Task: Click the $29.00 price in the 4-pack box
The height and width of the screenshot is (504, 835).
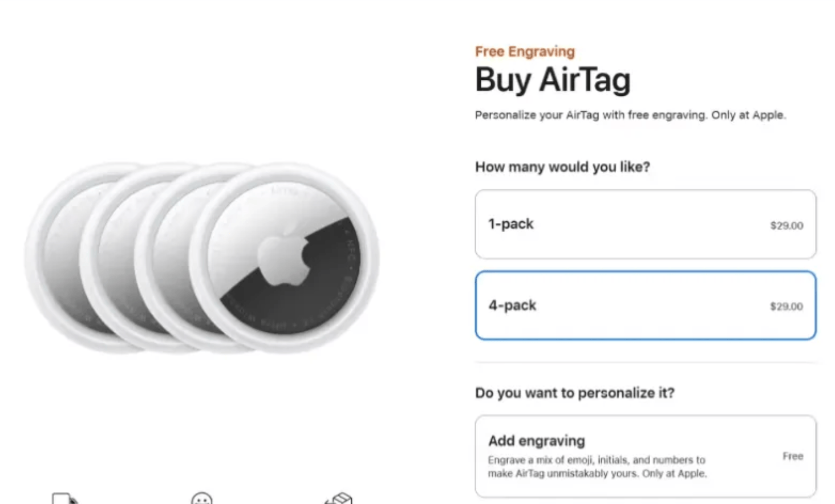Action: [x=786, y=307]
